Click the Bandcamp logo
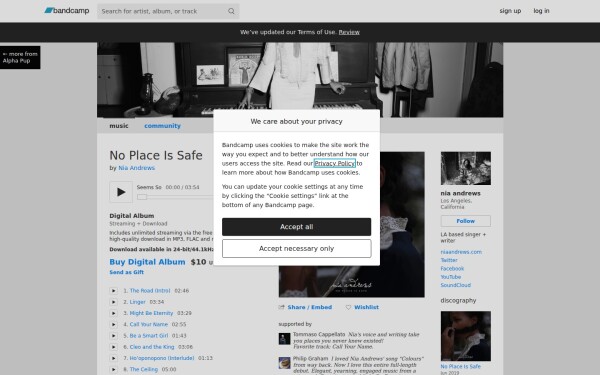 point(67,11)
